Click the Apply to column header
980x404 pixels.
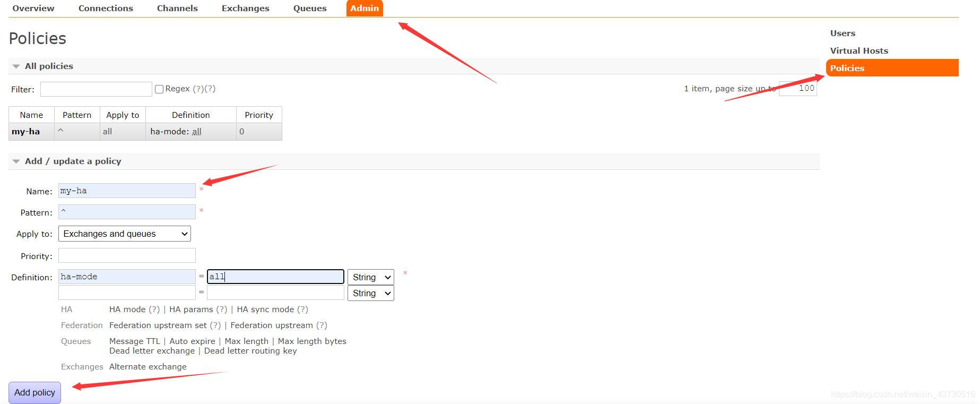(x=123, y=115)
